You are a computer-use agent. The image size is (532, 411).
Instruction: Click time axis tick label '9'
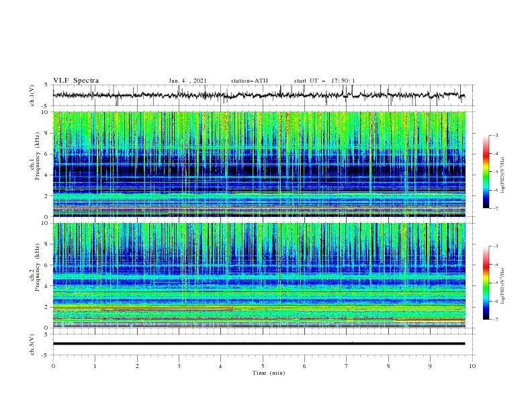point(430,366)
